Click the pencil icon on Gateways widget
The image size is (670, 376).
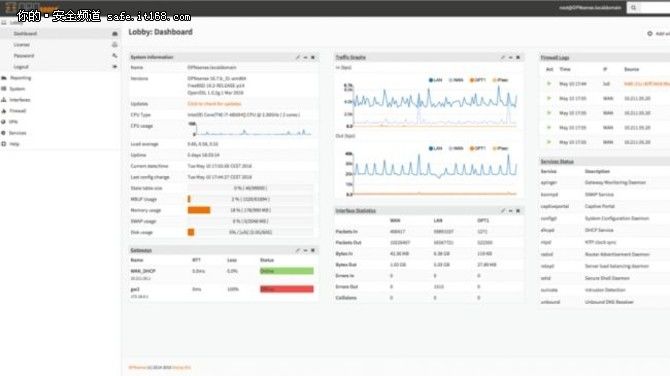click(298, 250)
